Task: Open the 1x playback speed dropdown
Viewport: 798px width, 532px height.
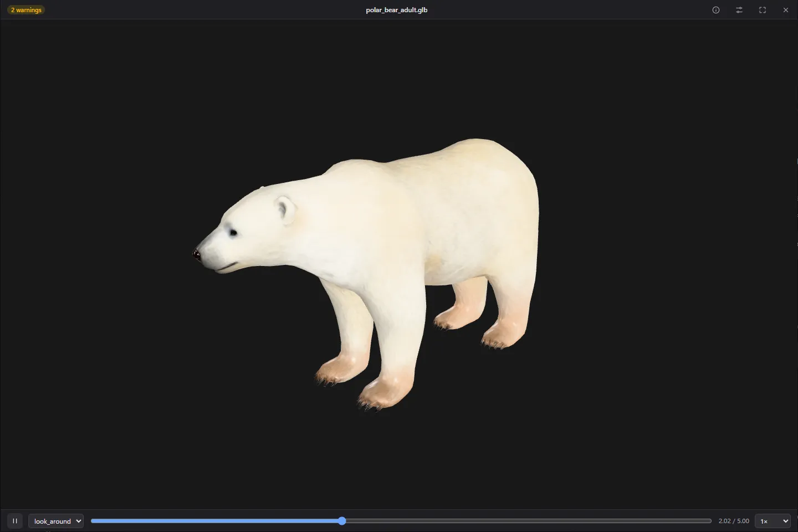Action: pyautogui.click(x=773, y=521)
